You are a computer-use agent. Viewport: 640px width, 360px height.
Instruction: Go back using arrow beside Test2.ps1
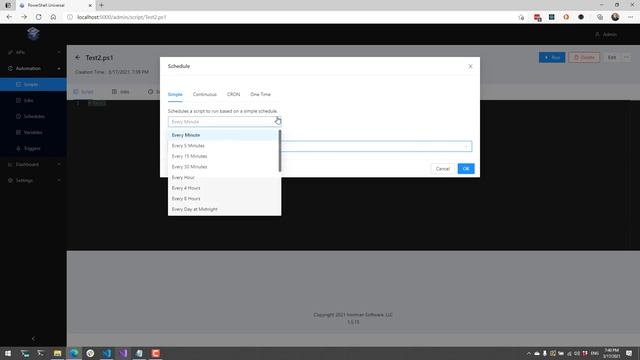click(78, 58)
